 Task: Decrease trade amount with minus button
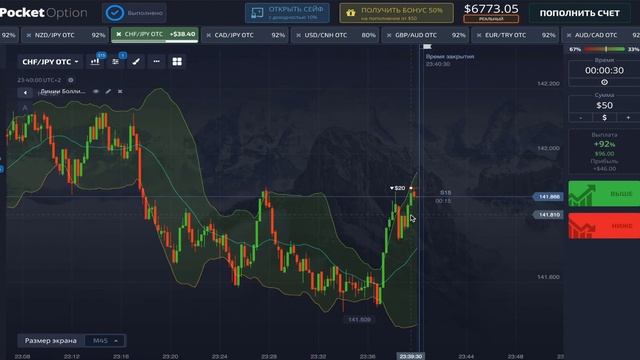click(581, 118)
